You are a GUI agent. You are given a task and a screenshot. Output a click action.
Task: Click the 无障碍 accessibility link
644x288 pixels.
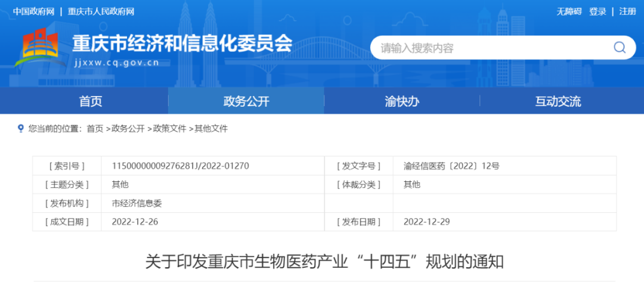tap(569, 11)
